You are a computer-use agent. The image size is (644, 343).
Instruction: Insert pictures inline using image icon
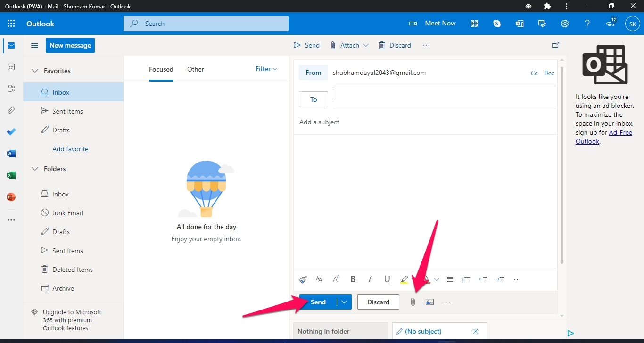point(429,302)
